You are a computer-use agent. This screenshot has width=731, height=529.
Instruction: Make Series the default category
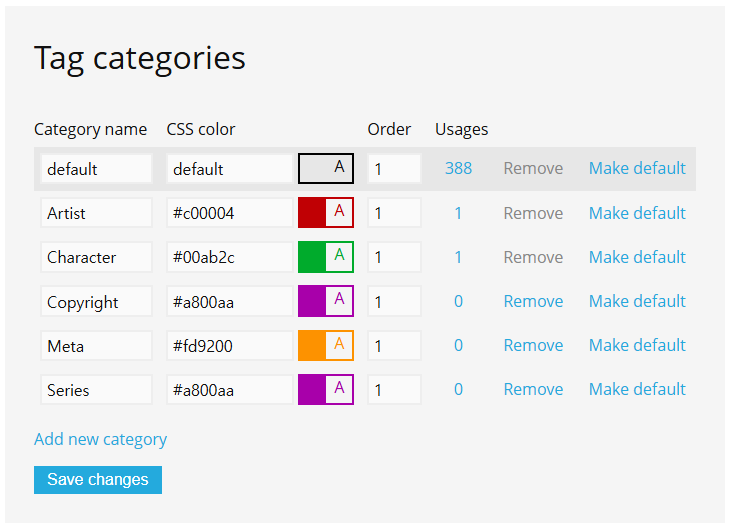click(637, 389)
